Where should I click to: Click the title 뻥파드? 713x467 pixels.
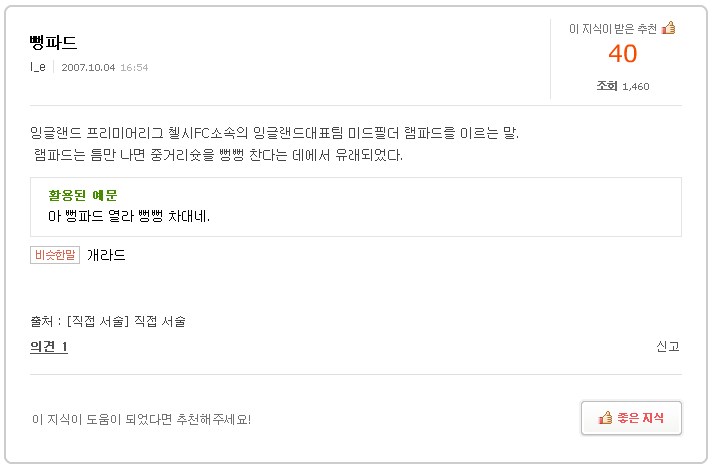click(54, 42)
